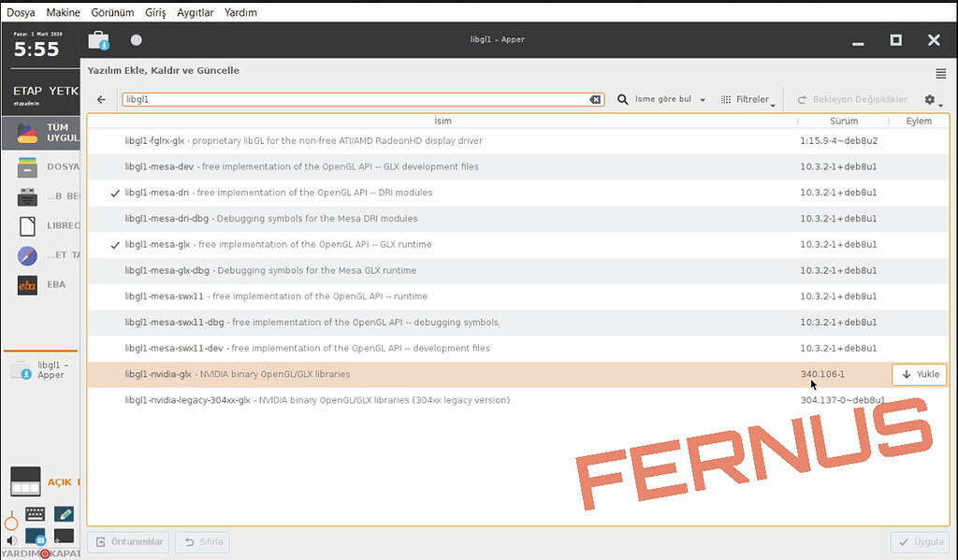Toggle the installed checkmark for libgl1-mesa-dri
This screenshot has width=958, height=560.
tap(115, 193)
